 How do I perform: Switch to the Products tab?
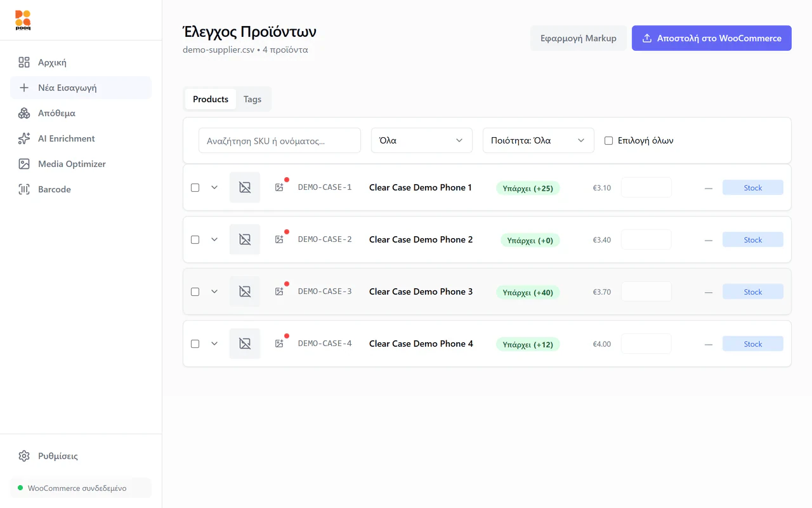click(211, 99)
